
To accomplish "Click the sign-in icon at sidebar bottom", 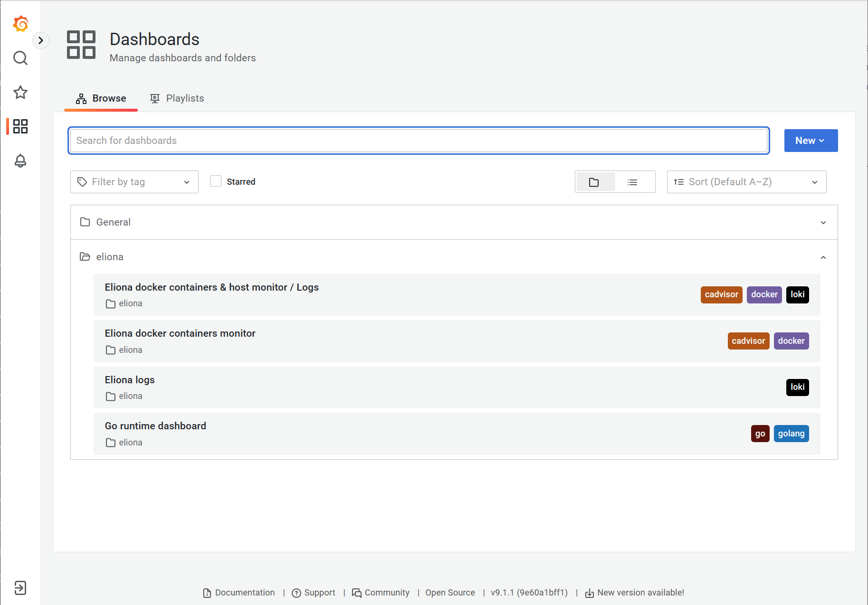I will [20, 588].
